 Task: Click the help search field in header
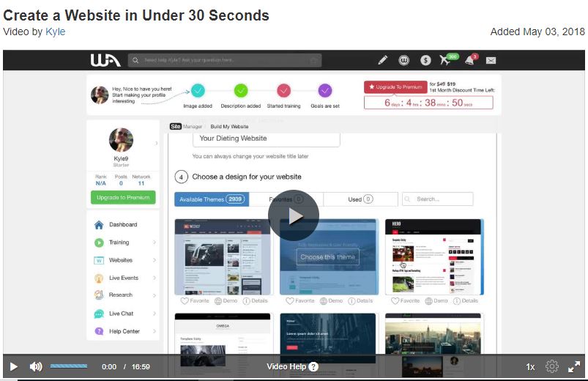(225, 60)
